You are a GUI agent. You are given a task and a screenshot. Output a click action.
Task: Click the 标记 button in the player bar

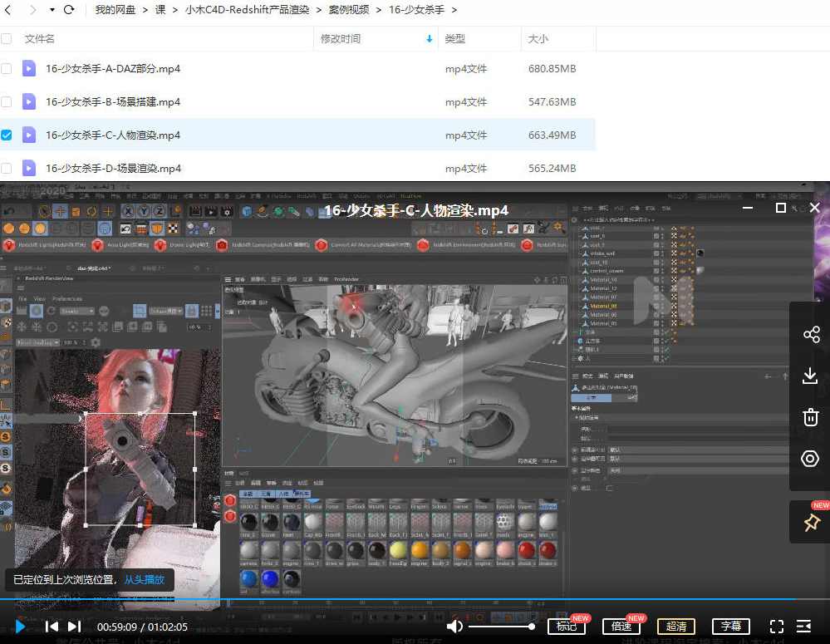(567, 627)
